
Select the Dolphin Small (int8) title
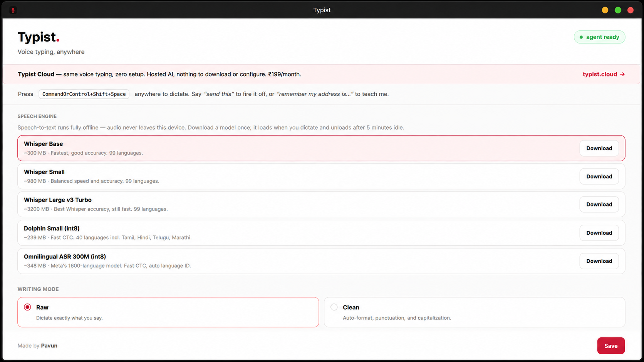point(52,229)
